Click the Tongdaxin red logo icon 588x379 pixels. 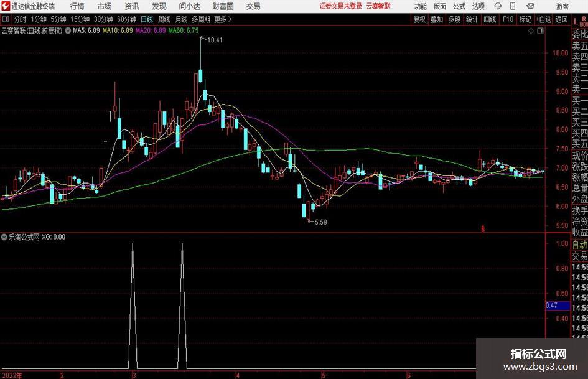tap(6, 6)
